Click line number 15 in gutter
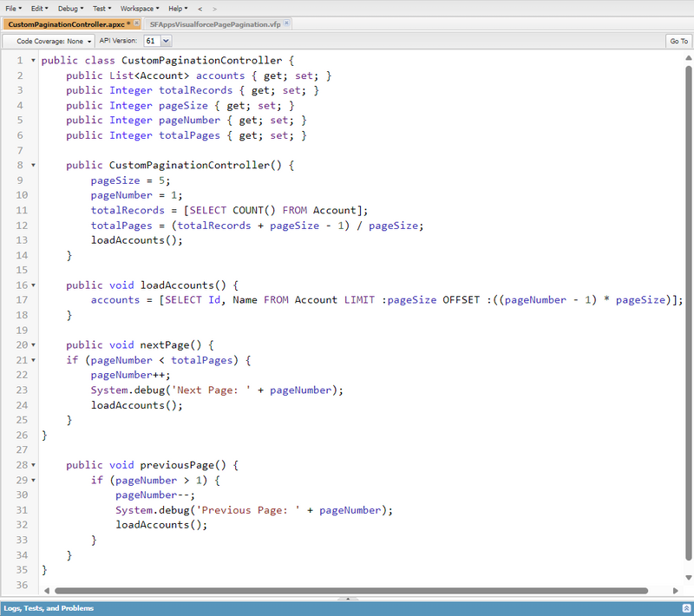The image size is (694, 616). [23, 270]
